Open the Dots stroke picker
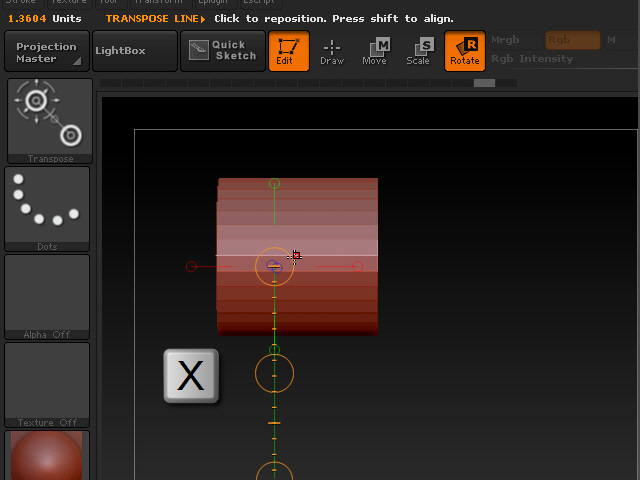640x480 pixels. click(x=47, y=209)
